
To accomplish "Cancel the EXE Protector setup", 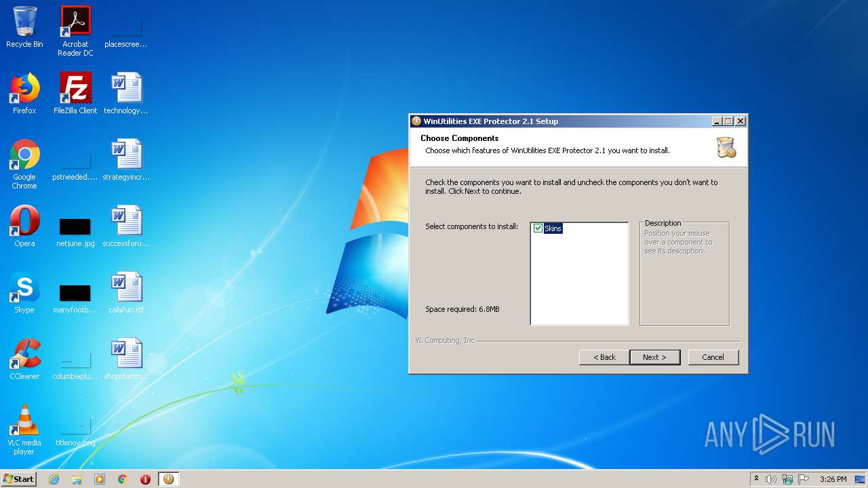I will [713, 357].
